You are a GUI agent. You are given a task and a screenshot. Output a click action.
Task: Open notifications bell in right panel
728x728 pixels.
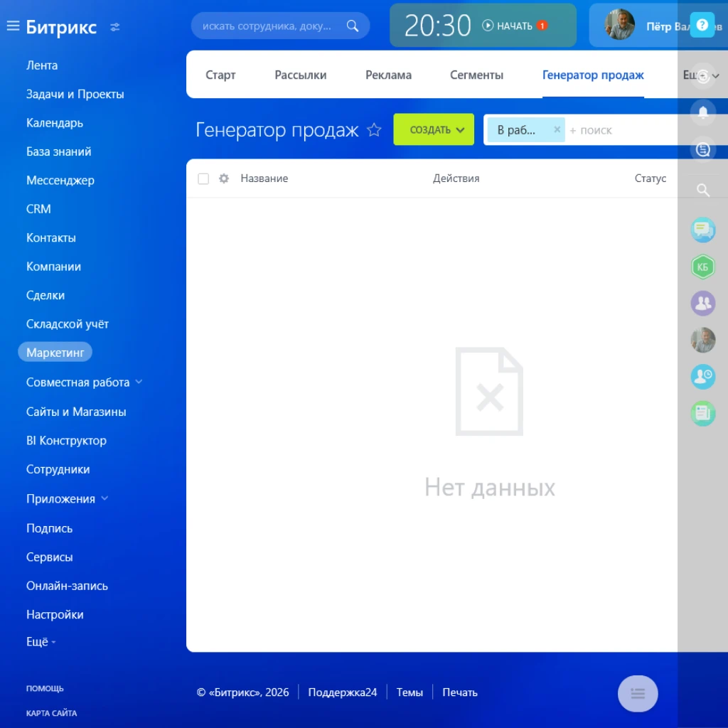coord(703,112)
